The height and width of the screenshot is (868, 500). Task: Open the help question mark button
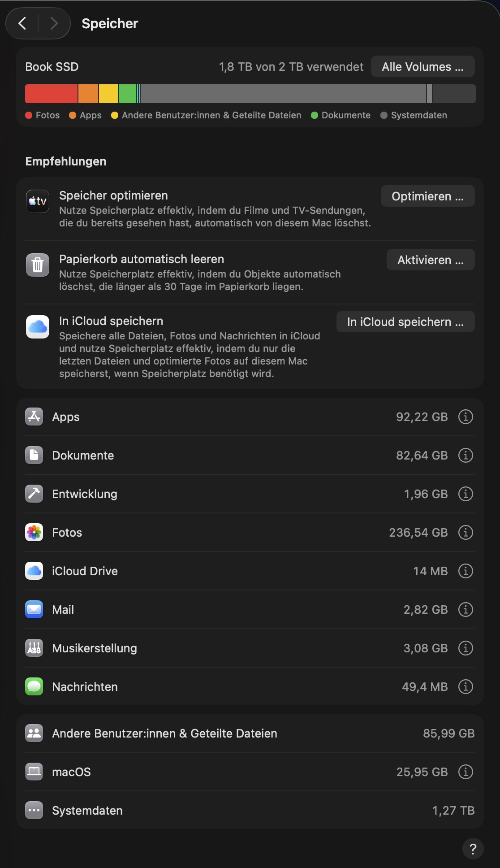click(473, 849)
